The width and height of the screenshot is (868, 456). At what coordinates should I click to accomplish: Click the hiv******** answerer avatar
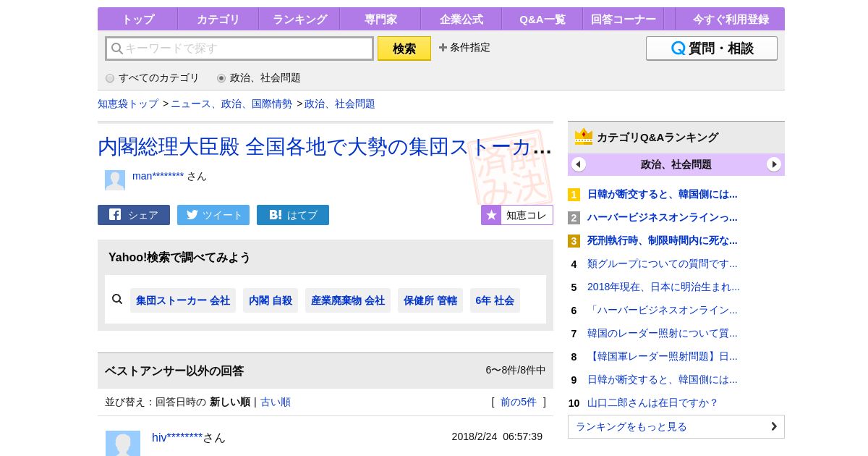pyautogui.click(x=123, y=444)
